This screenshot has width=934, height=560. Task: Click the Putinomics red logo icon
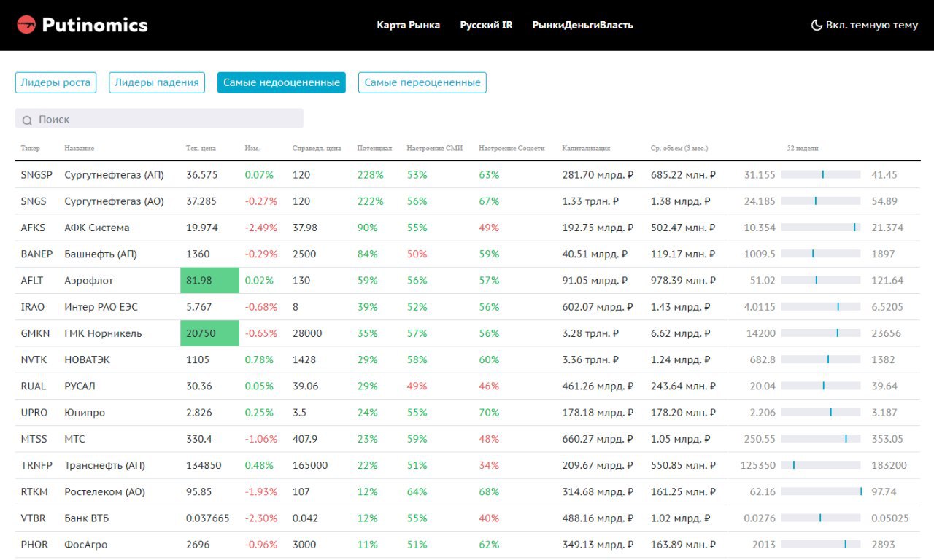[26, 25]
